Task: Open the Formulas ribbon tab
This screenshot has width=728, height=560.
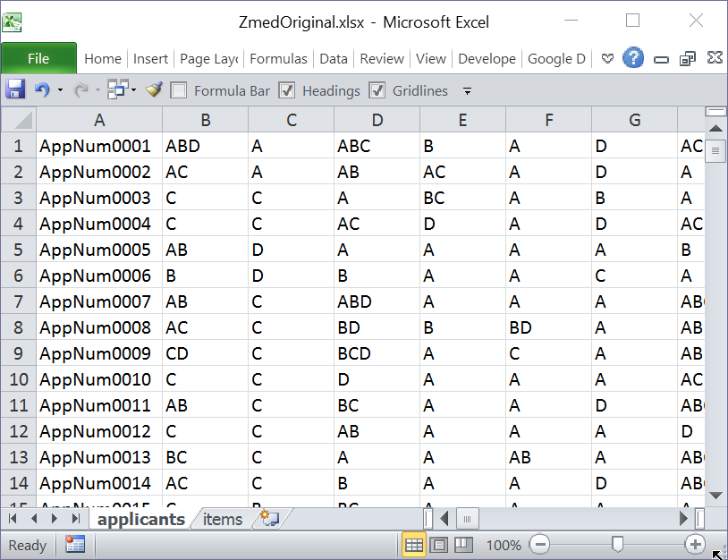Action: point(278,59)
